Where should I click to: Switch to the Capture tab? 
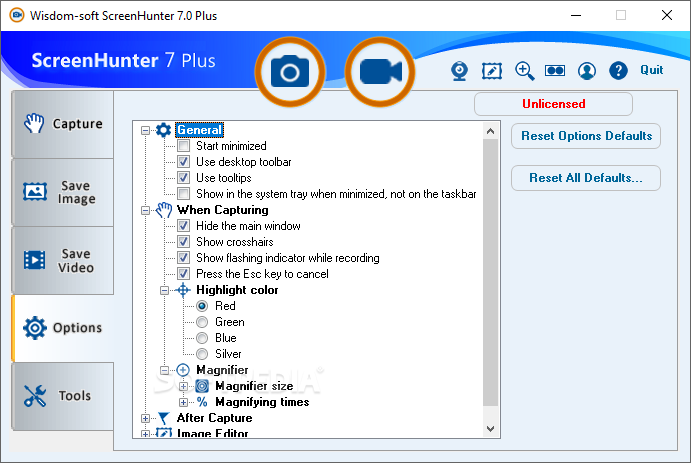pos(63,124)
